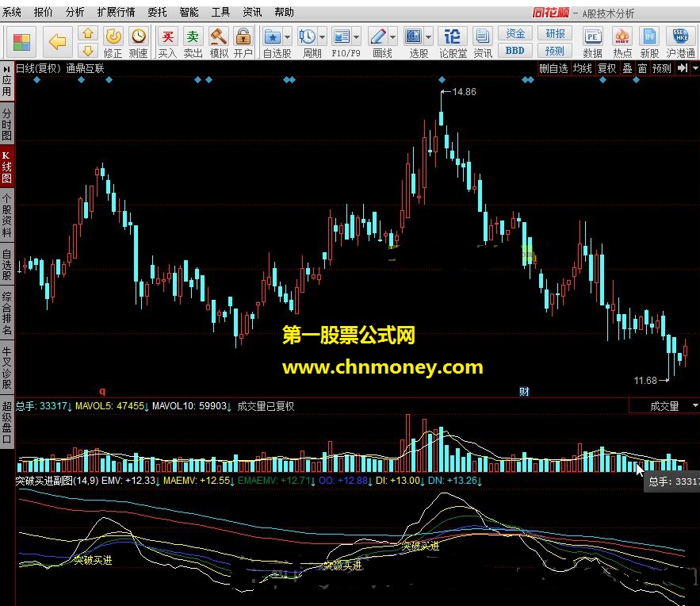Go back with the yellow left arrow

pos(57,42)
